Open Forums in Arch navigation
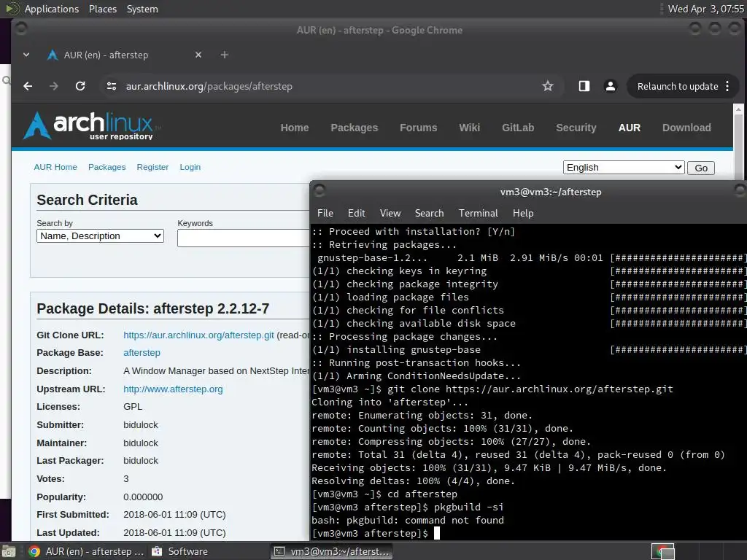 (418, 128)
